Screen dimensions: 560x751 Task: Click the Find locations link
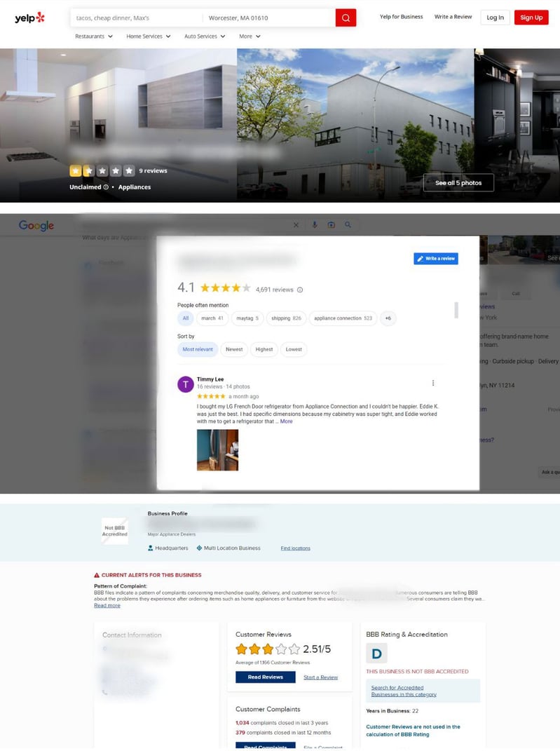[295, 548]
